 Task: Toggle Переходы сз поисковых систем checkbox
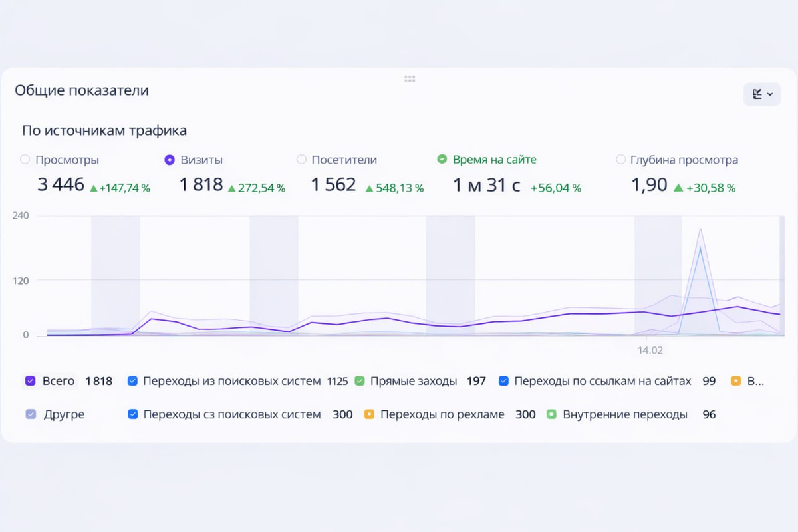(x=132, y=414)
